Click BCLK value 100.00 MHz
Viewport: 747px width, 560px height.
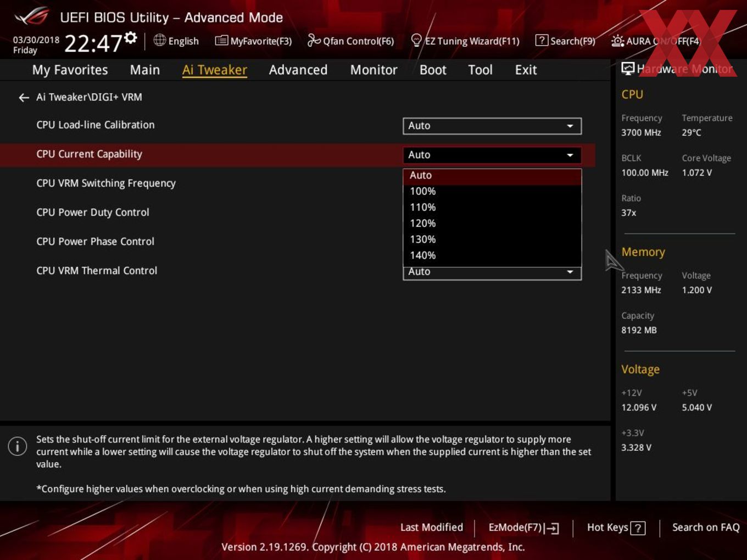pyautogui.click(x=645, y=172)
